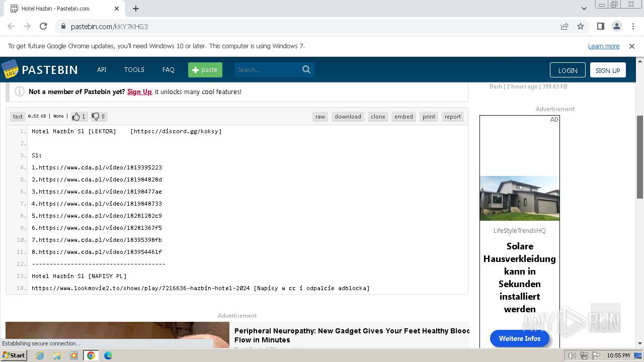Click the Hotel Hazbin S1 [NAPISY PL] line
Screen dimensions: 644x362
pos(79,276)
